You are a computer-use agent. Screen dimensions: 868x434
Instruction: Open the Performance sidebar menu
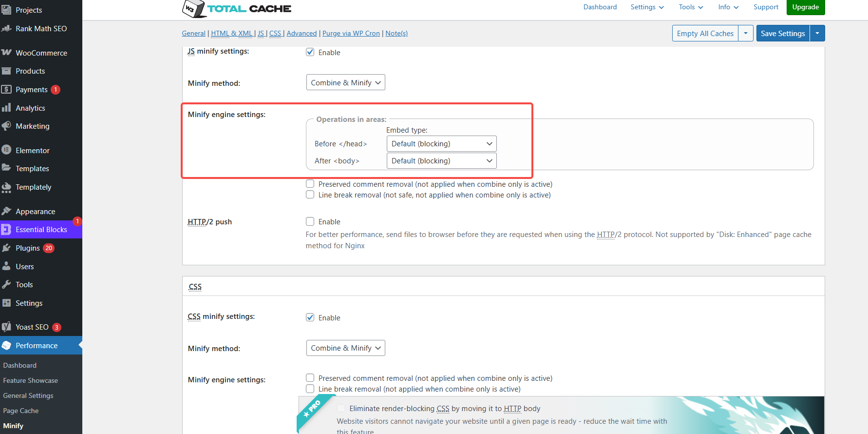click(x=41, y=345)
